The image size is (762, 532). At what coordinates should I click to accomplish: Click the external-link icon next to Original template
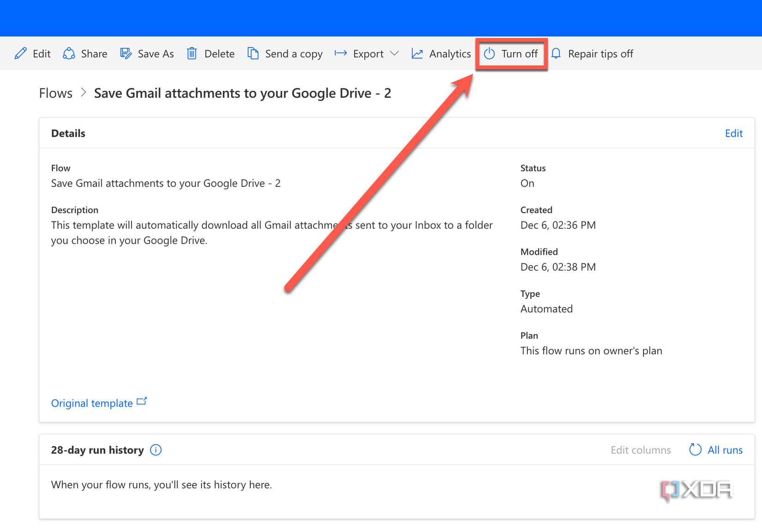click(x=142, y=400)
